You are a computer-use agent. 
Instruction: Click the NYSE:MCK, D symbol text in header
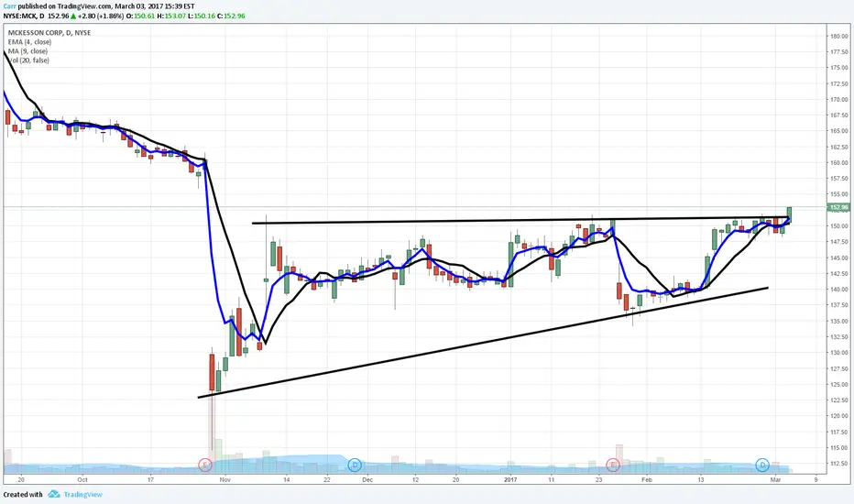point(24,16)
